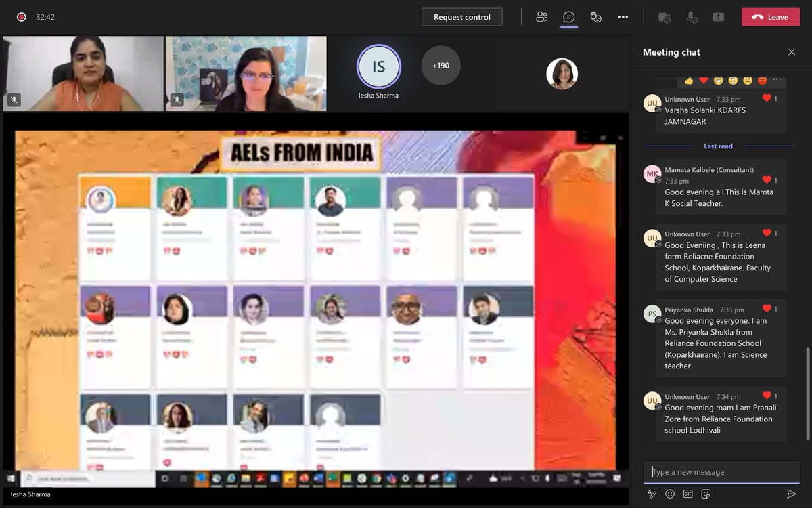
Task: Open the sticker picker
Action: (706, 494)
